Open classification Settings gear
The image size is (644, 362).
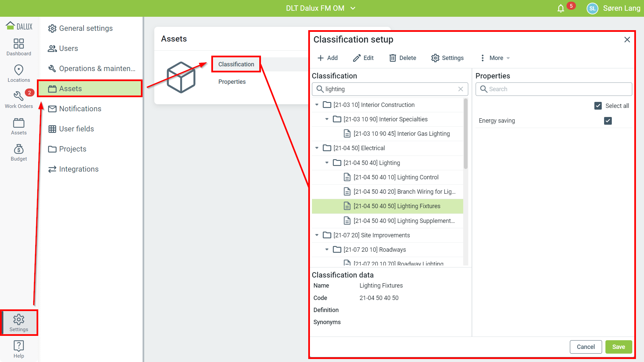pyautogui.click(x=447, y=58)
